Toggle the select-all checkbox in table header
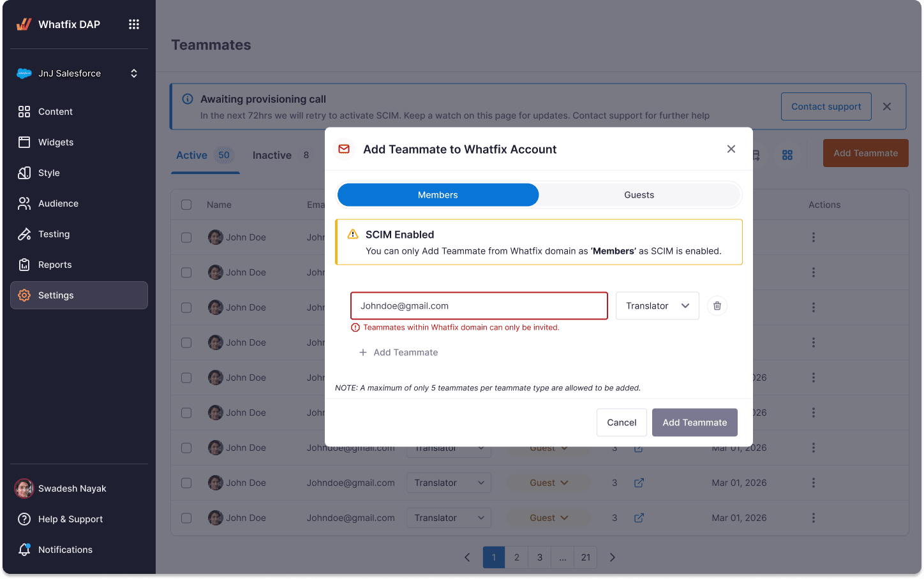Image resolution: width=924 pixels, height=579 pixels. (x=186, y=205)
